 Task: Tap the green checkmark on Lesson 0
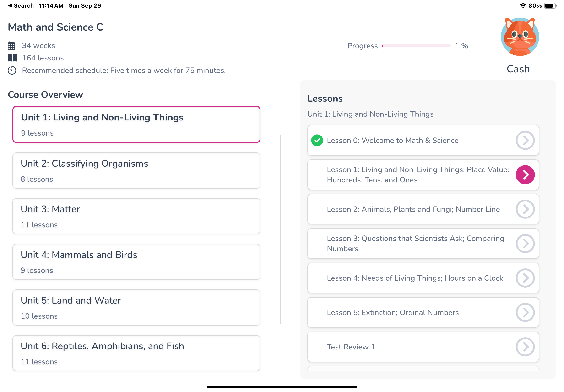click(x=317, y=141)
